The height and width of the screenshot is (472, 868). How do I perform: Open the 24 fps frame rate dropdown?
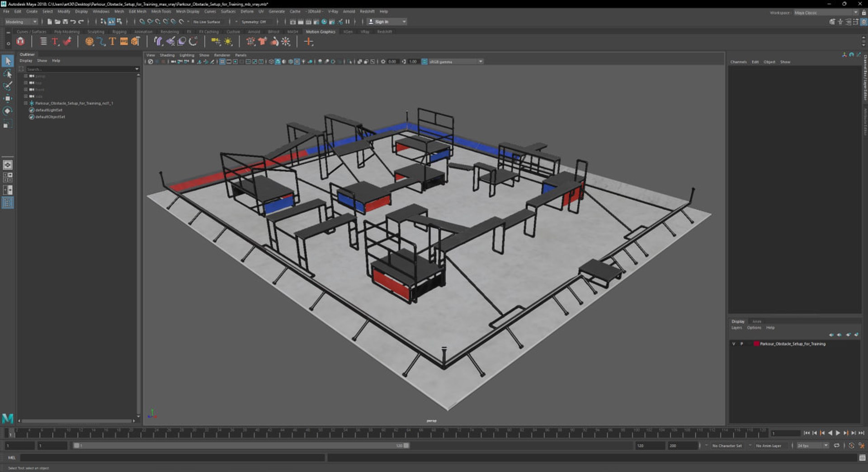(812, 446)
